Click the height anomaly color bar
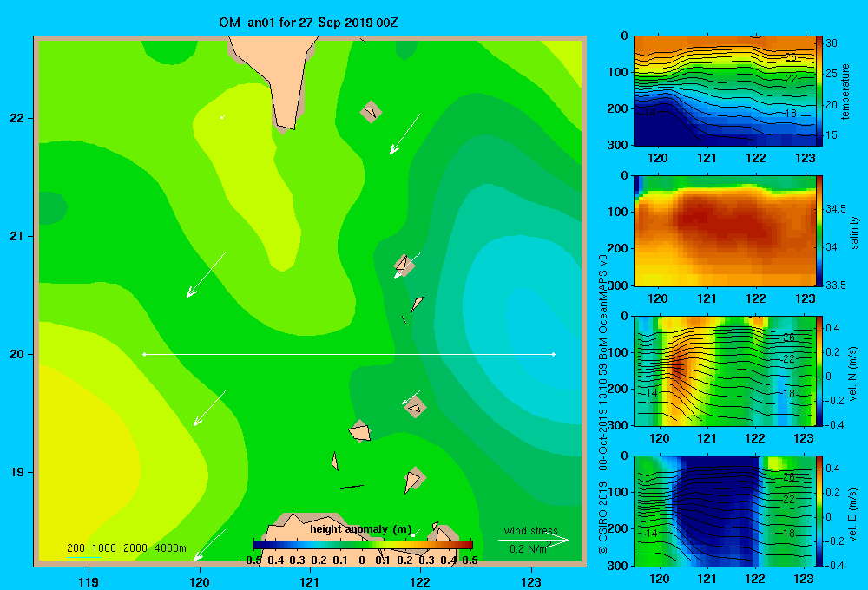The image size is (868, 590). [363, 545]
